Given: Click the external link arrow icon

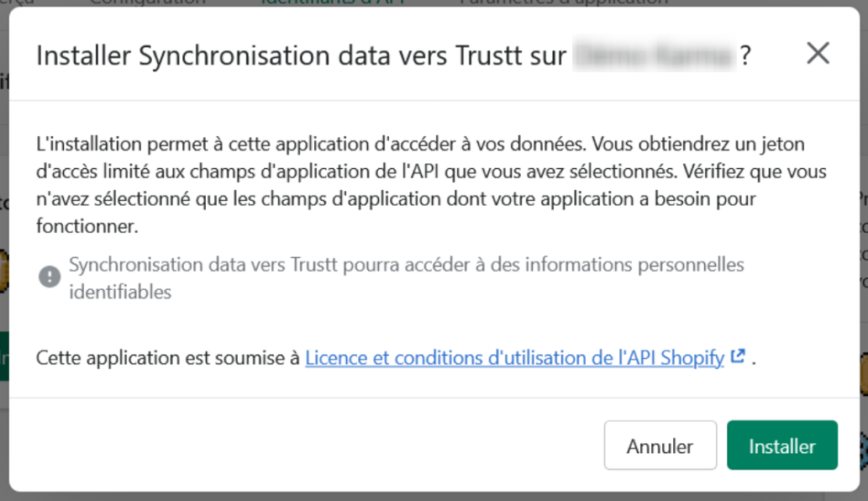Looking at the screenshot, I should tap(739, 356).
